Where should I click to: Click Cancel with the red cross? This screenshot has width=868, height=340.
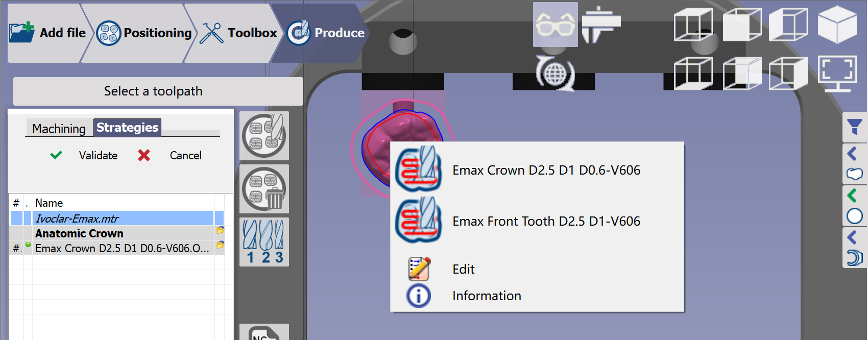coord(170,155)
